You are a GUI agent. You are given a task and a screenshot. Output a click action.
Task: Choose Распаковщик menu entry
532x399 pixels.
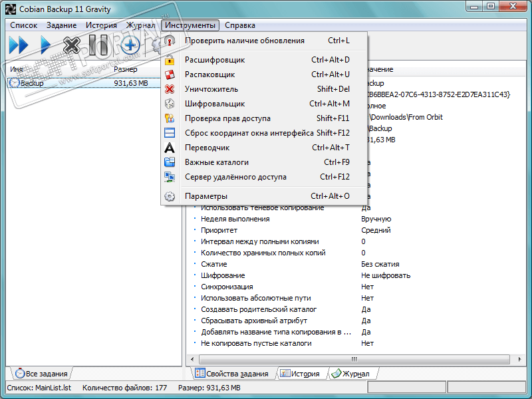[x=264, y=74]
